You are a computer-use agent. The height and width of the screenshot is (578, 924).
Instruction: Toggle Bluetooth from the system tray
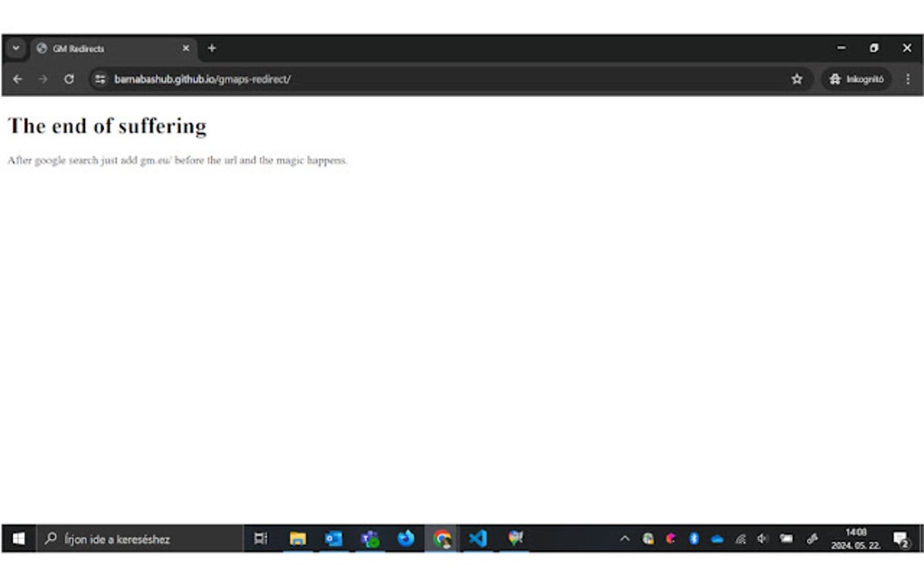(694, 538)
